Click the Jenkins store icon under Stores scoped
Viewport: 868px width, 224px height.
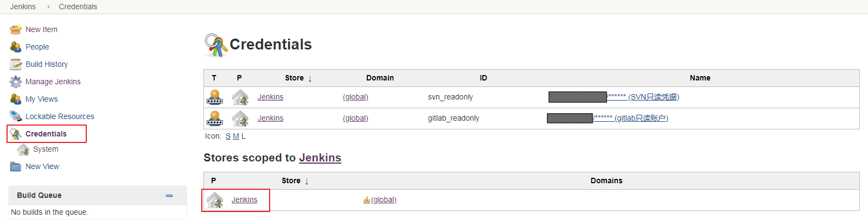click(215, 200)
